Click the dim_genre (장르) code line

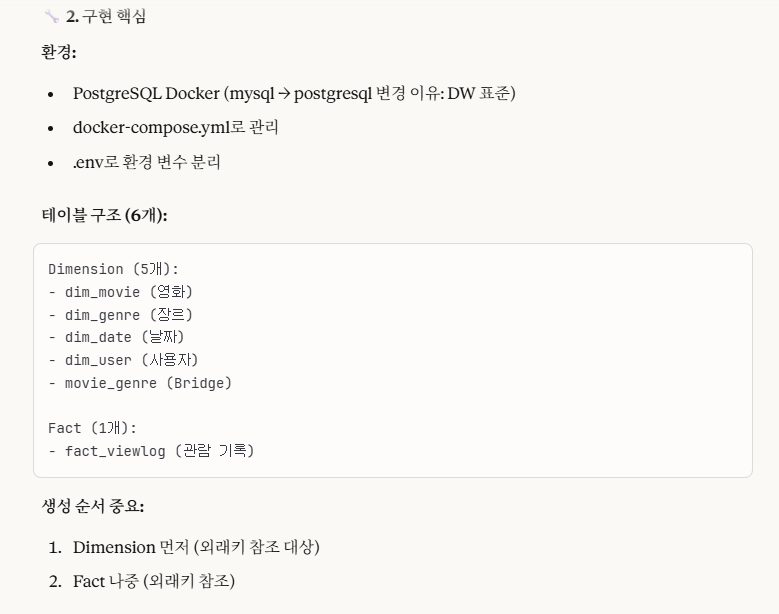pos(120,314)
